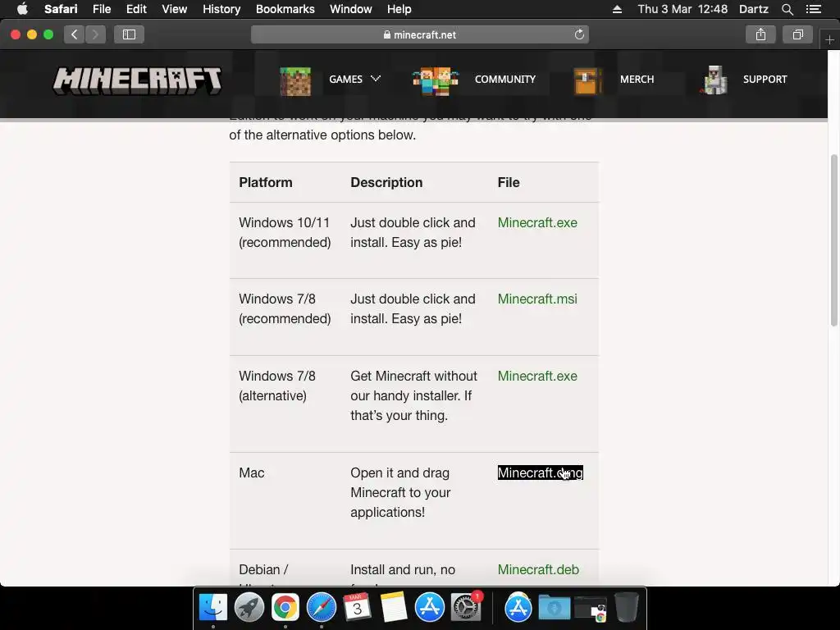The width and height of the screenshot is (840, 630).
Task: Open the SUPPORT page
Action: click(x=765, y=80)
